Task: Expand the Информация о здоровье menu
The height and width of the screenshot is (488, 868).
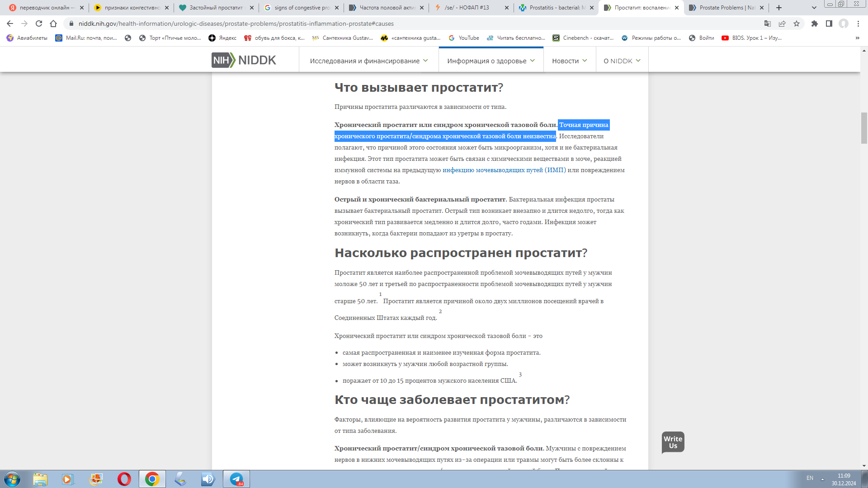Action: (x=491, y=61)
